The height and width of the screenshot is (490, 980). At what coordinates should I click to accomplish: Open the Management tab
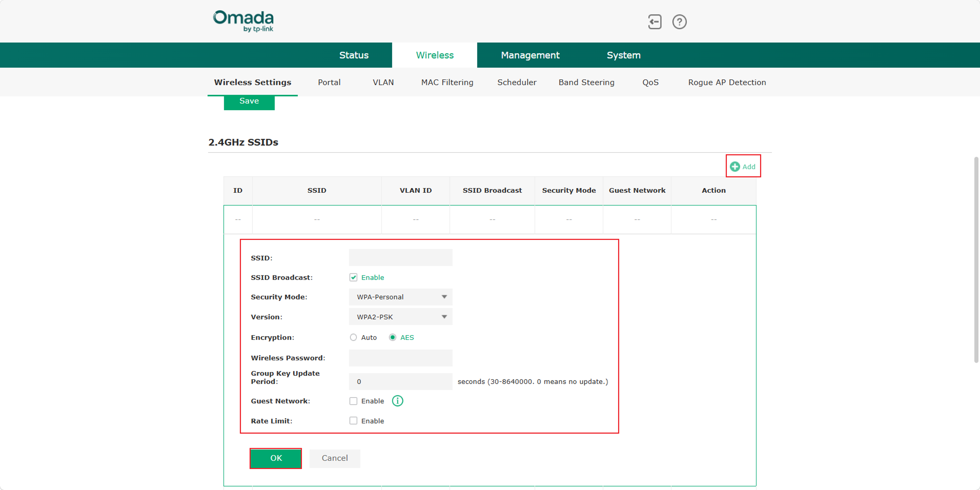point(530,55)
